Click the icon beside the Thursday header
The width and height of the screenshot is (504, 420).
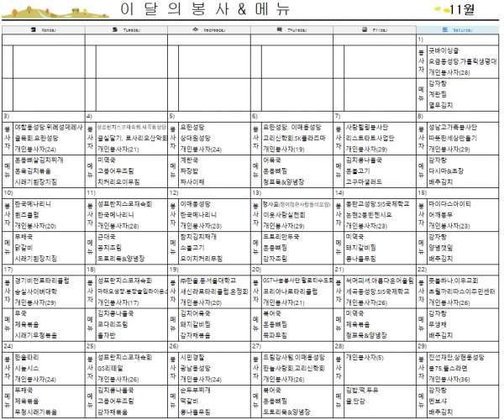click(x=276, y=30)
